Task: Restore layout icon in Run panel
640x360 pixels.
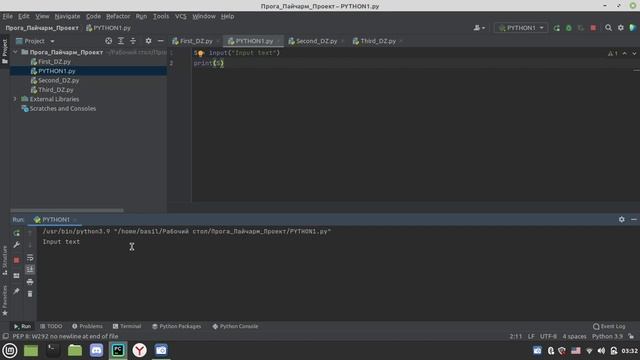Action: click(x=16, y=276)
